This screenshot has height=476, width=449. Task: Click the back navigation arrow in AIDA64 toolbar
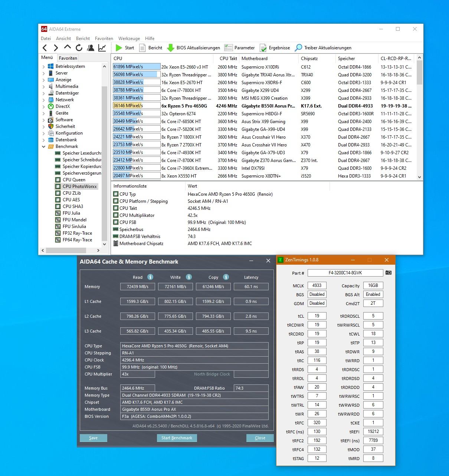(x=45, y=48)
